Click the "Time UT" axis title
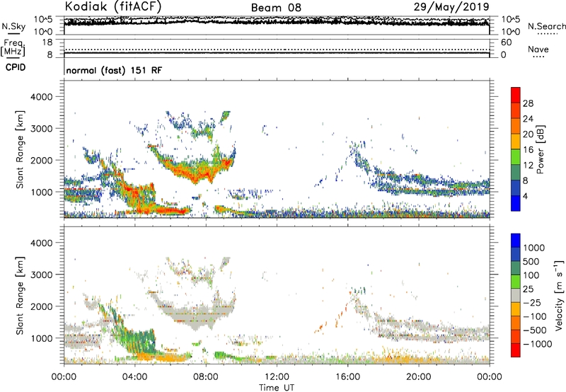Screen dimensions: 566x392 277,388
